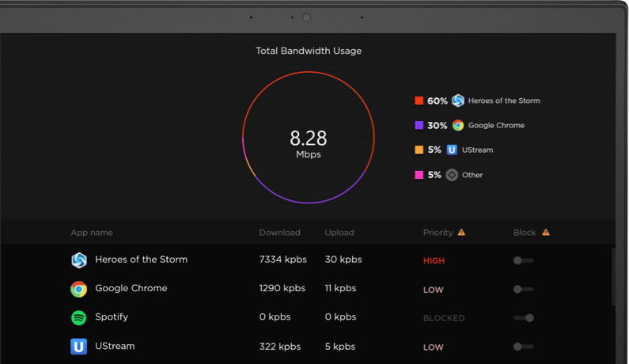Click the Heroes of the Storm icon in the legend
This screenshot has width=629, height=364.
coord(458,100)
